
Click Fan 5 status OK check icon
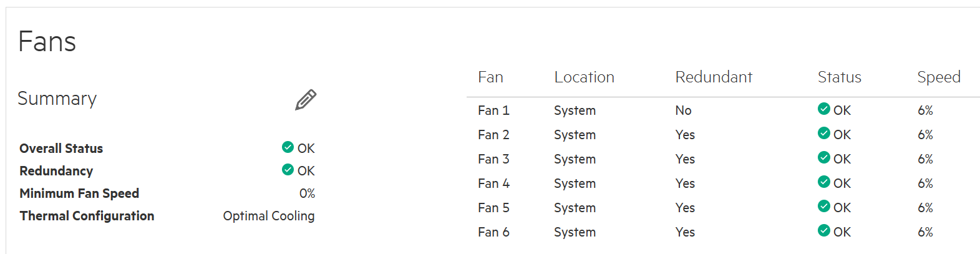[x=824, y=206]
